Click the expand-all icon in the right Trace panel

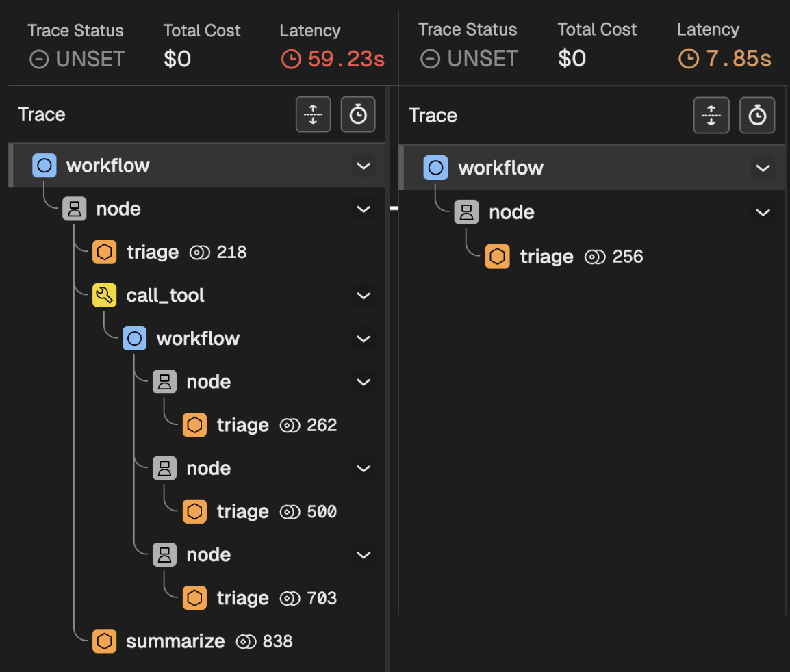pyautogui.click(x=711, y=115)
